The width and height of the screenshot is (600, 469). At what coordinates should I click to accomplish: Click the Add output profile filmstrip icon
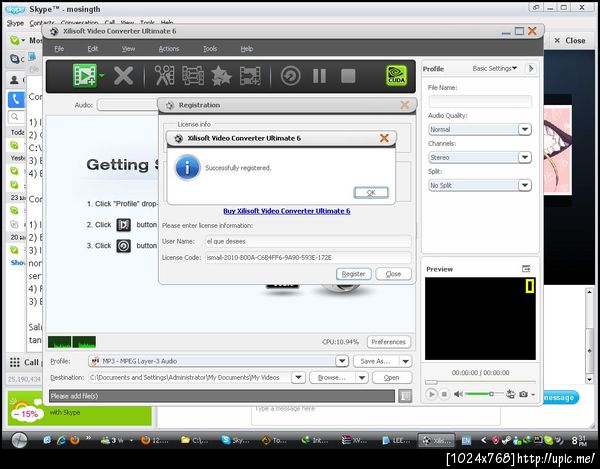coord(250,75)
